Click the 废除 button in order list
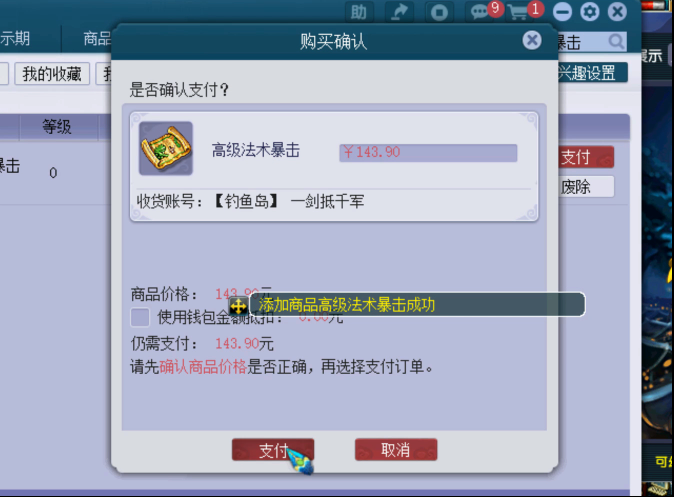 [x=586, y=187]
